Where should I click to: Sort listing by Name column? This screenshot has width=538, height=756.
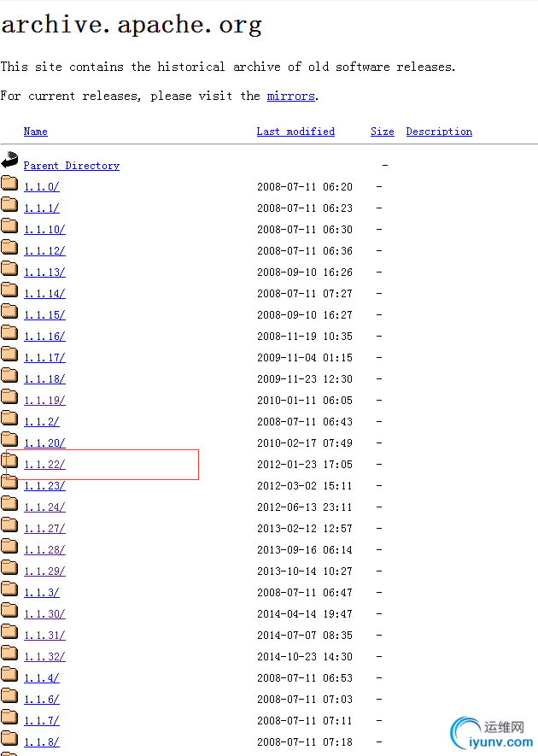tap(36, 132)
